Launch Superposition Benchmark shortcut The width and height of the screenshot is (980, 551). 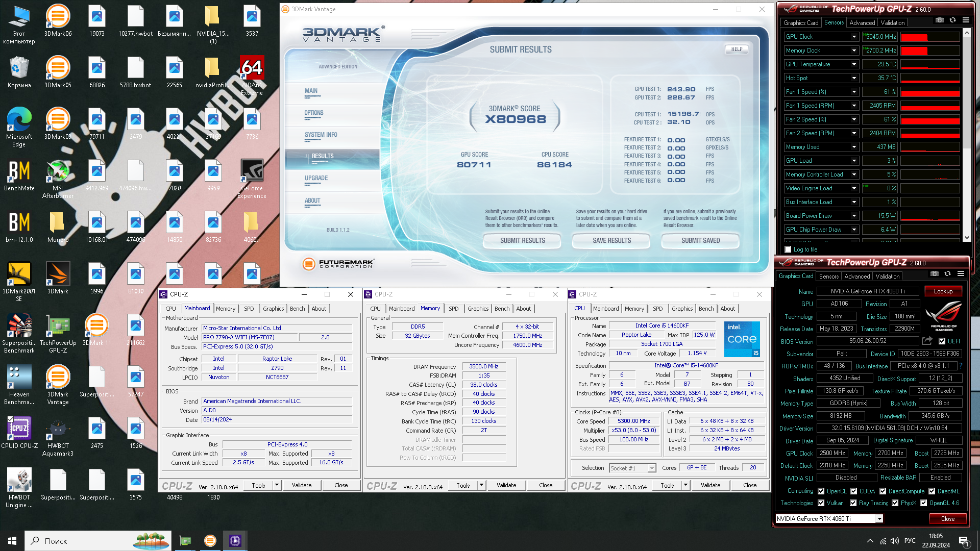(x=19, y=333)
